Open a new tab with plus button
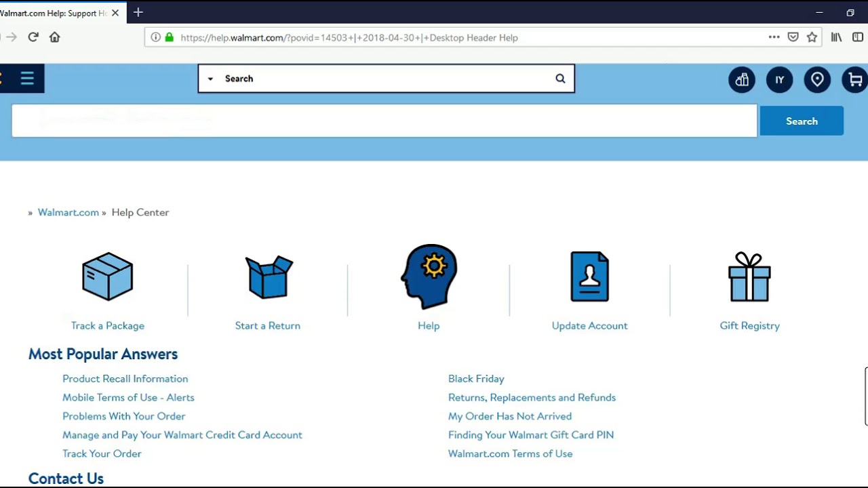 (x=138, y=12)
